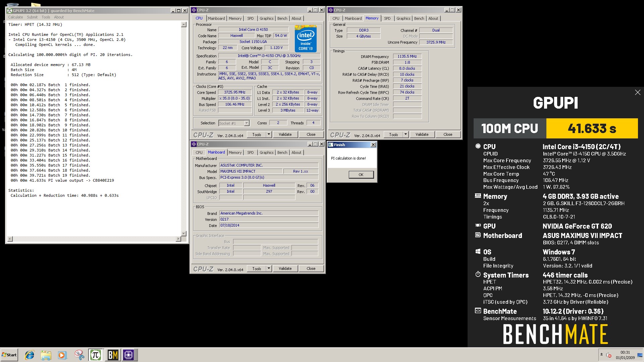Image resolution: width=644 pixels, height=362 pixels.
Task: Open Internet Explorer from the taskbar
Action: tap(30, 355)
